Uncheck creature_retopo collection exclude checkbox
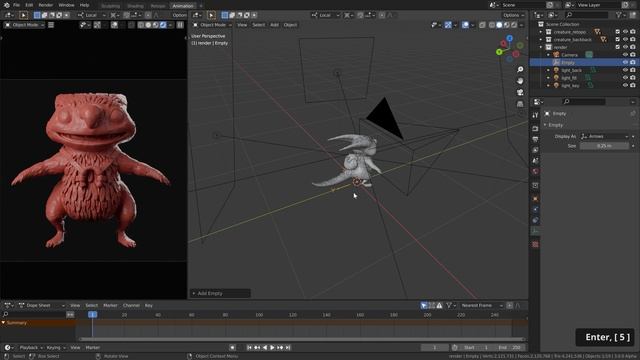 [618, 32]
